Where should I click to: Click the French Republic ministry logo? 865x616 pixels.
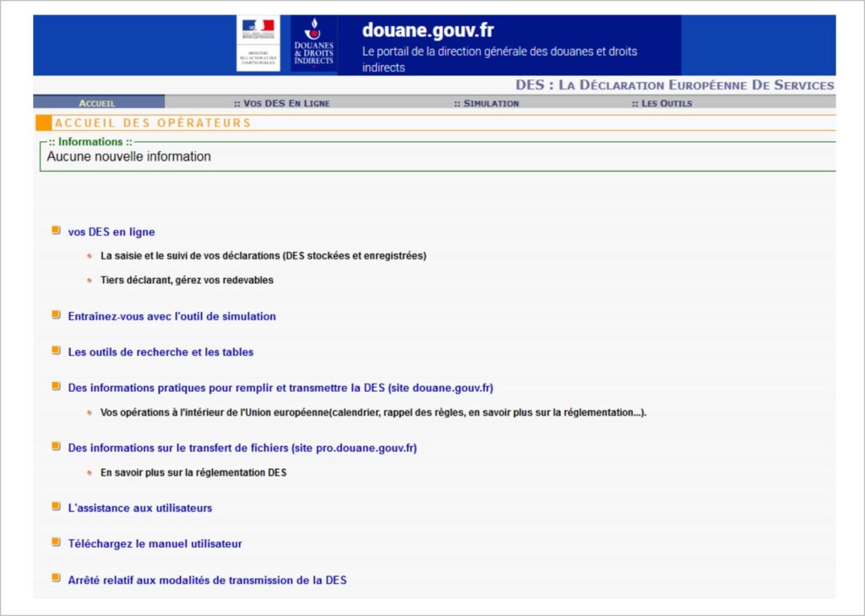258,44
